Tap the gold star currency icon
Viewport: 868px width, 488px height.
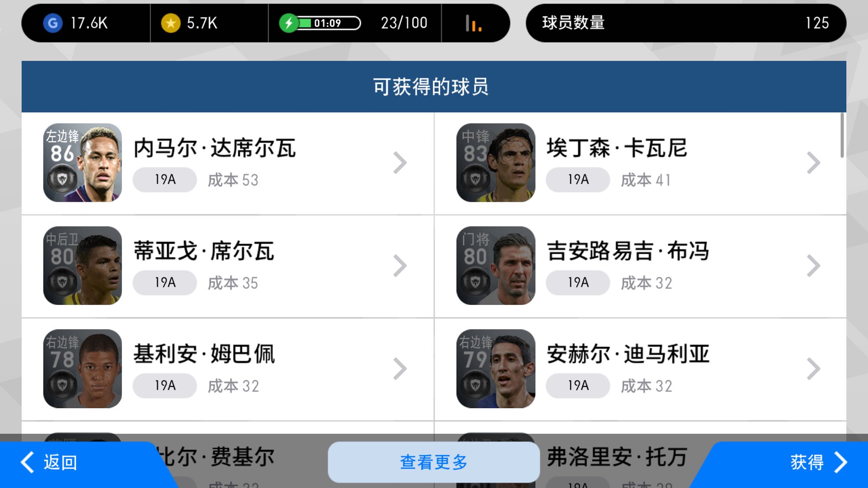171,23
